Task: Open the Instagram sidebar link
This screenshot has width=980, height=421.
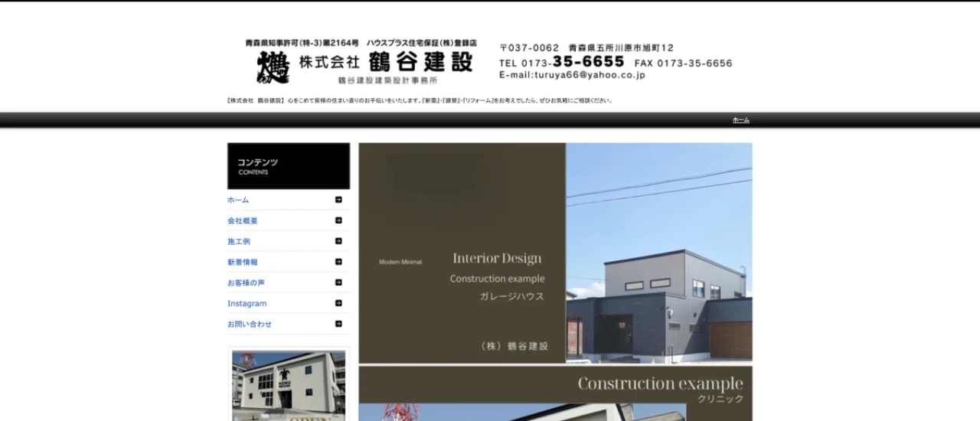Action: click(247, 303)
